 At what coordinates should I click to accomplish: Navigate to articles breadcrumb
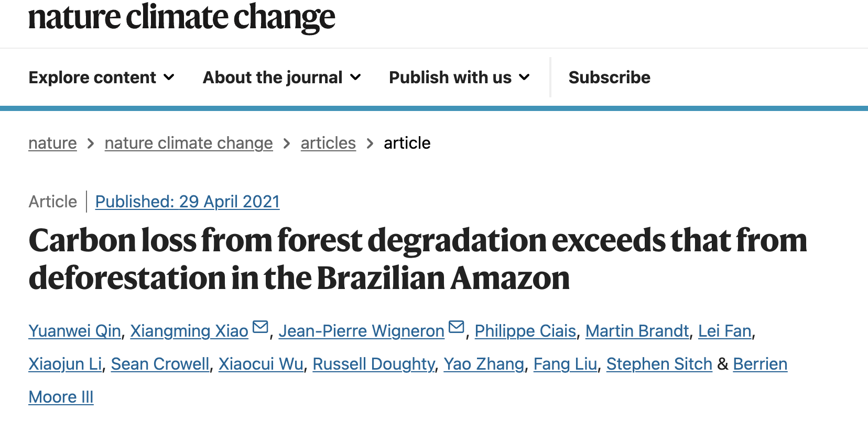[x=328, y=143]
